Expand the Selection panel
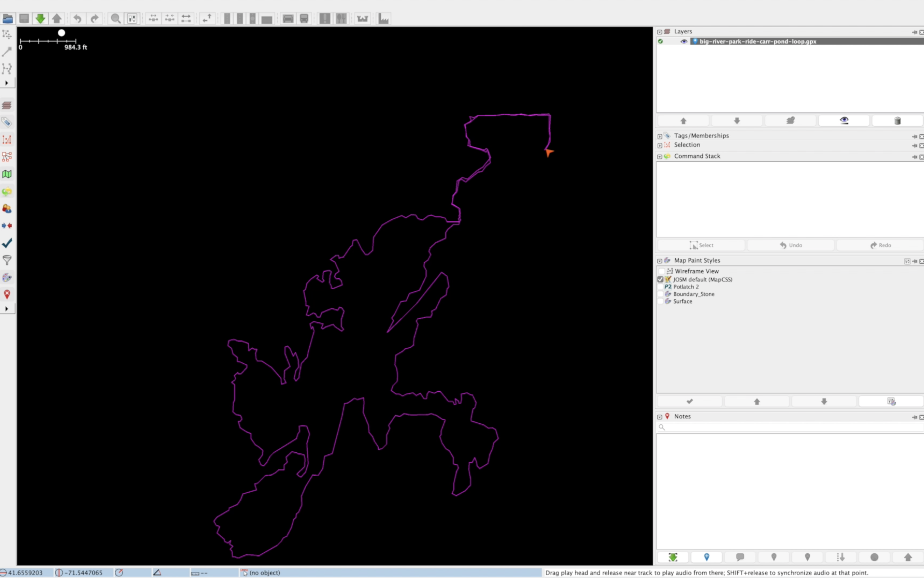This screenshot has width=924, height=578. (x=660, y=145)
